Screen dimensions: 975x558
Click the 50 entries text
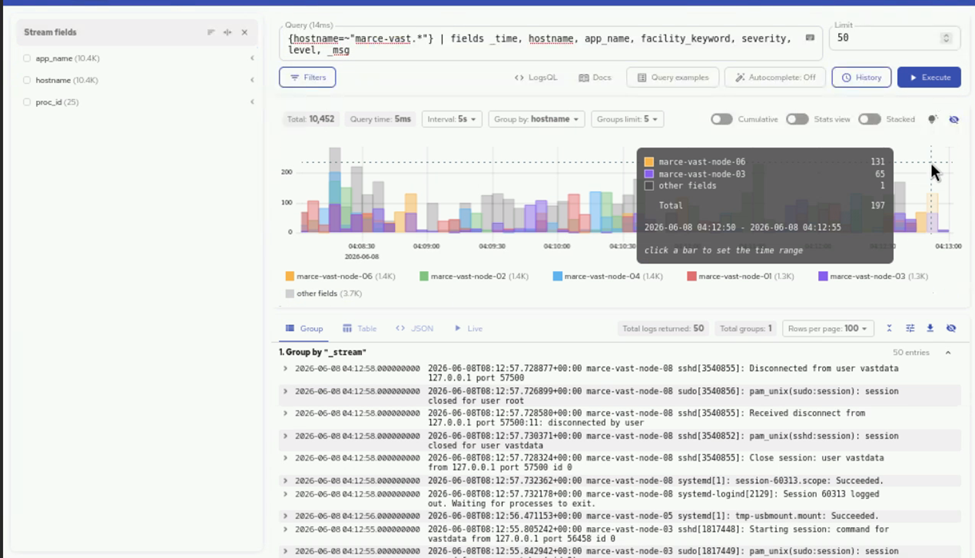[911, 353]
